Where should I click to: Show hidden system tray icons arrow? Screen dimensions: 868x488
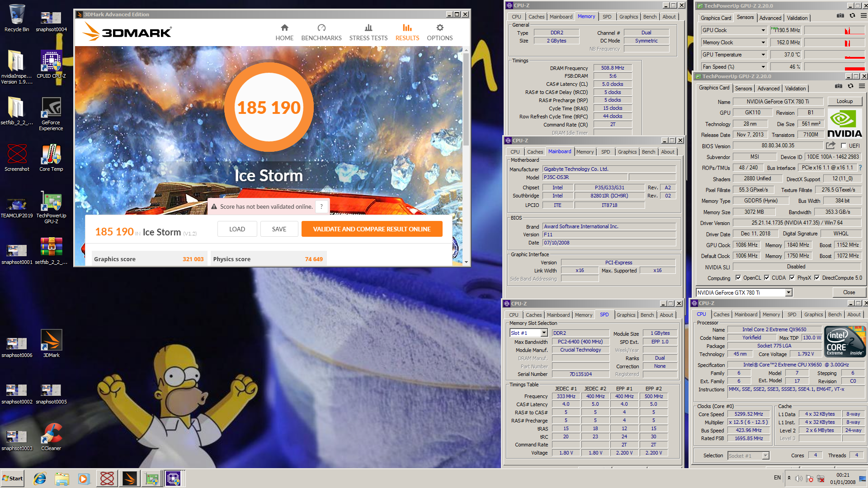tap(789, 478)
